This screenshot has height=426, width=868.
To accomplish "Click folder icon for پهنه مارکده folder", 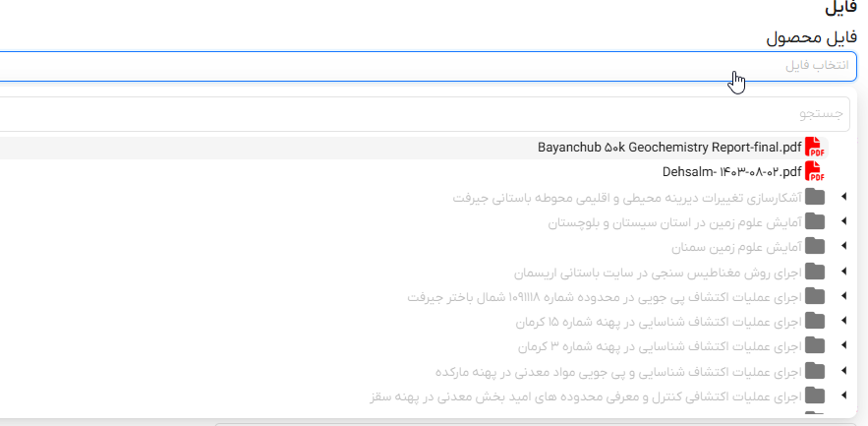I will click(815, 371).
